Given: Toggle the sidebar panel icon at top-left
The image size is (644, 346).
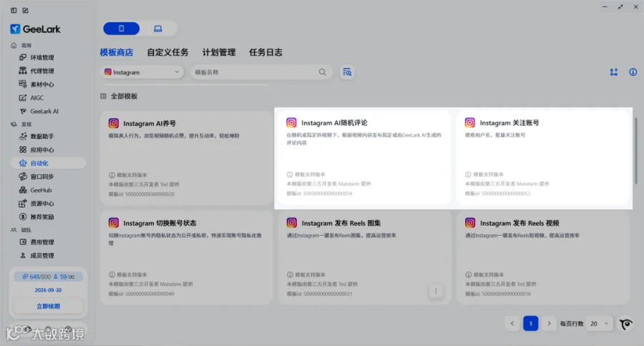Looking at the screenshot, I should pos(14,10).
